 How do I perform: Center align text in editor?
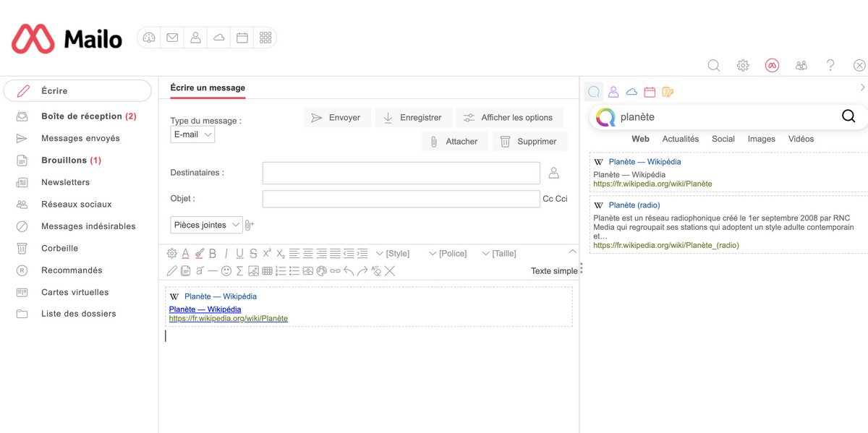[307, 253]
